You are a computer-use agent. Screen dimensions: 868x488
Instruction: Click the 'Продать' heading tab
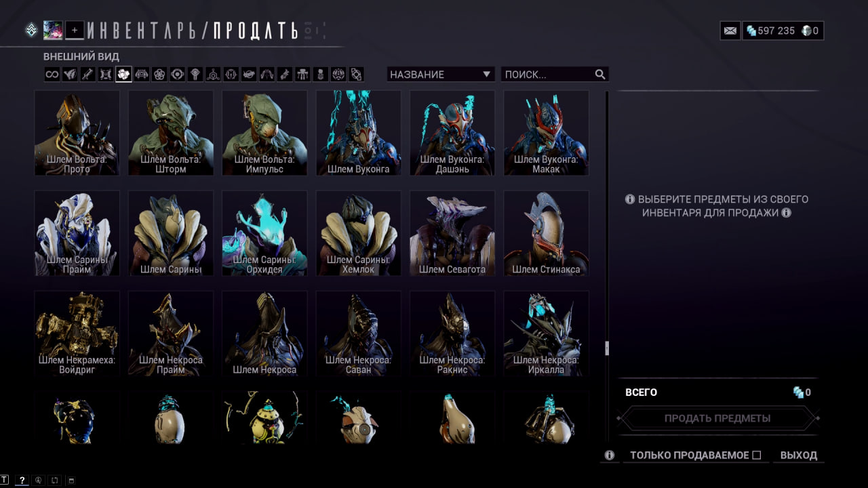pyautogui.click(x=256, y=30)
